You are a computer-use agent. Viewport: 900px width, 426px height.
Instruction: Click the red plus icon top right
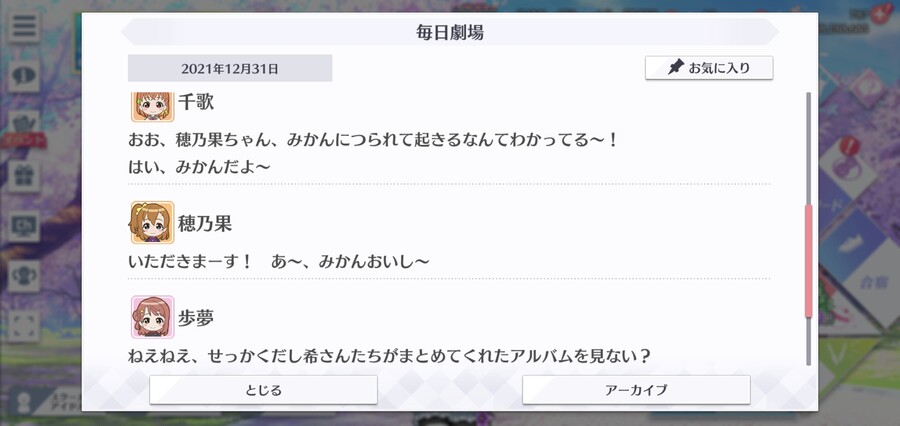point(879,12)
